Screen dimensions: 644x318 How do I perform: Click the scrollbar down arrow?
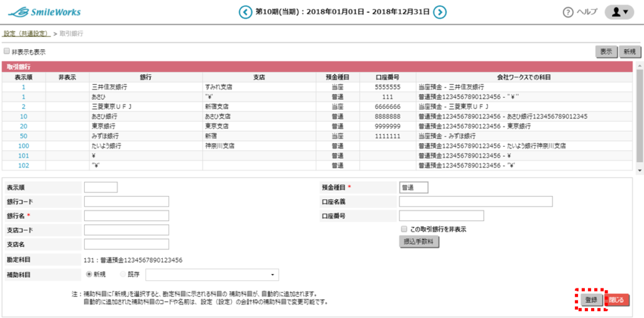coord(639,170)
